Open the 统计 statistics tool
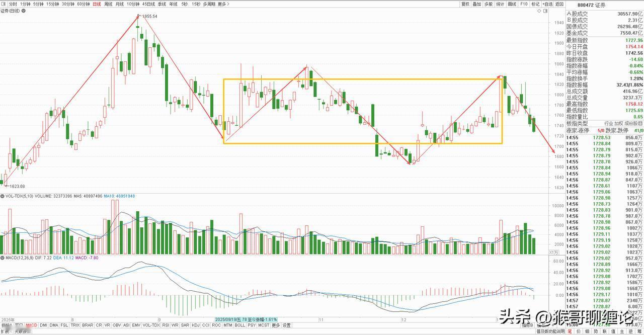This screenshot has height=335, width=644. (500, 4)
